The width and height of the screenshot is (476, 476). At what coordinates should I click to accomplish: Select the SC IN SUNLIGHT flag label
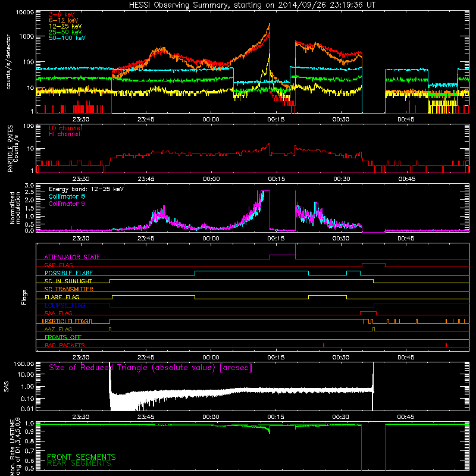[x=68, y=281]
